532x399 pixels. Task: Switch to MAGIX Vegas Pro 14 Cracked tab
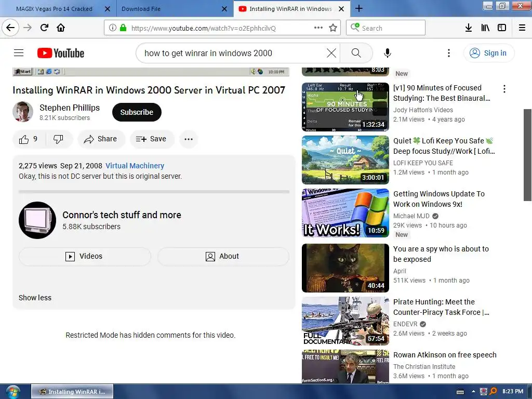click(x=54, y=9)
